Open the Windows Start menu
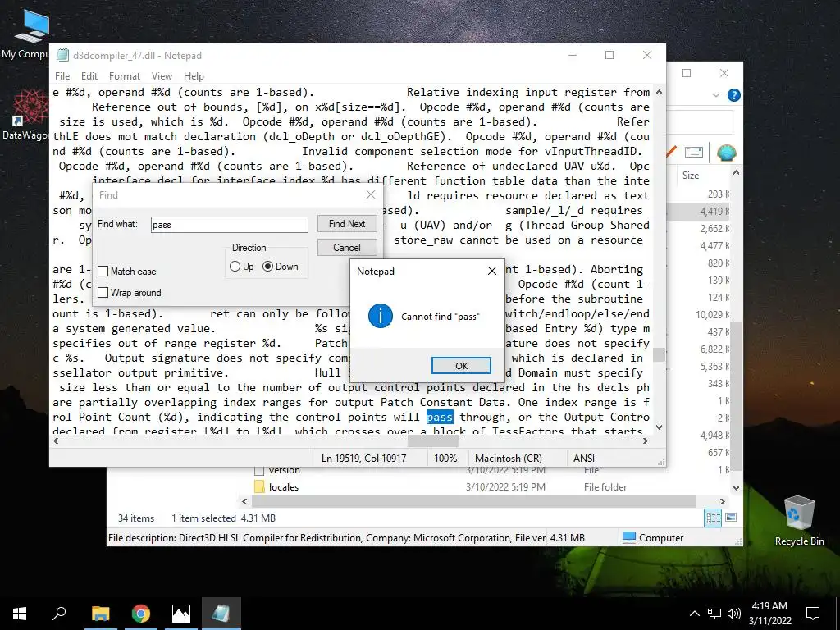The image size is (840, 630). coord(20,614)
